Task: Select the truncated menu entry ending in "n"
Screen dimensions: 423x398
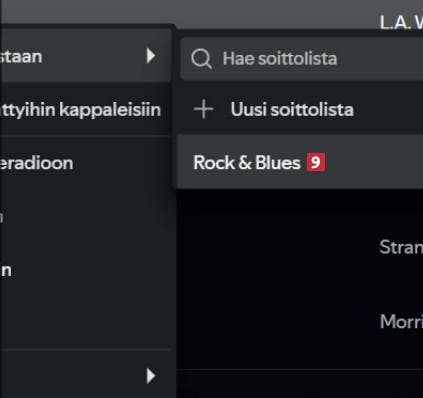Action: [6, 270]
